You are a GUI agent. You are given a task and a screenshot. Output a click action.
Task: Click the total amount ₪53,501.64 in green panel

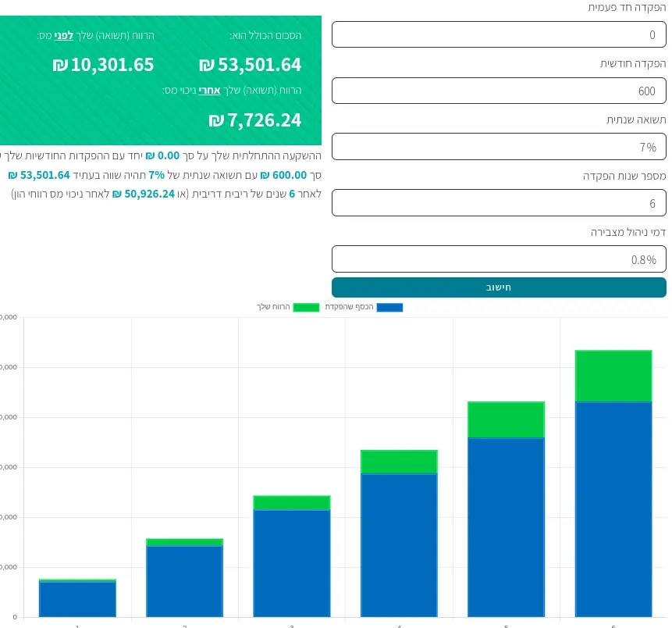pos(250,65)
